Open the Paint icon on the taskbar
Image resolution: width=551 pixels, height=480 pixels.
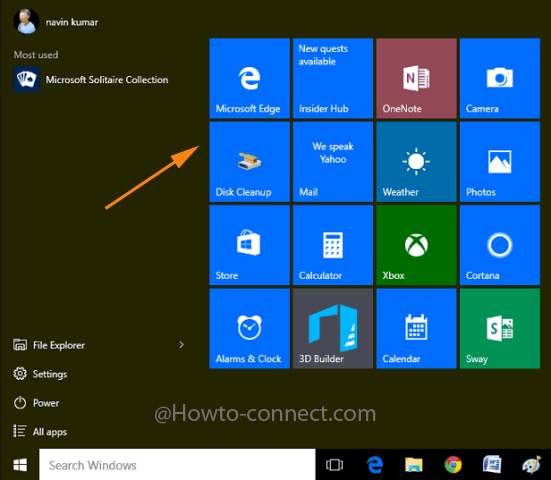tap(531, 465)
